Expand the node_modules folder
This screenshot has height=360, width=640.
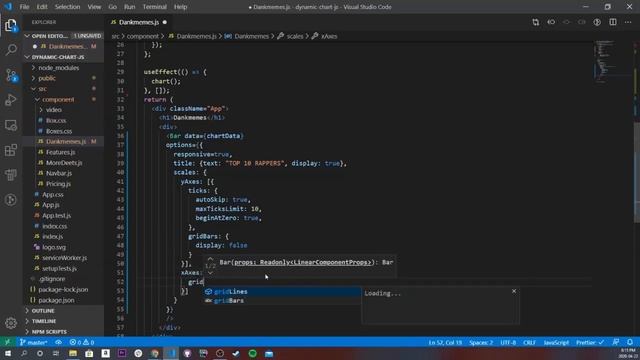(59, 68)
